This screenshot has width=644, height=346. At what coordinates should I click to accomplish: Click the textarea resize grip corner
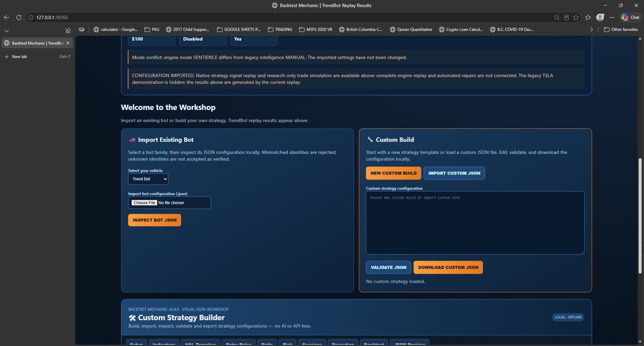[x=582, y=252]
